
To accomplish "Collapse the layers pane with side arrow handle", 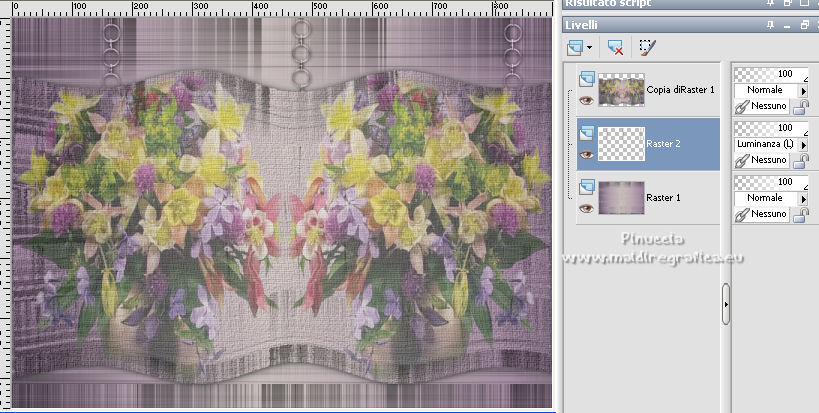I will 726,304.
